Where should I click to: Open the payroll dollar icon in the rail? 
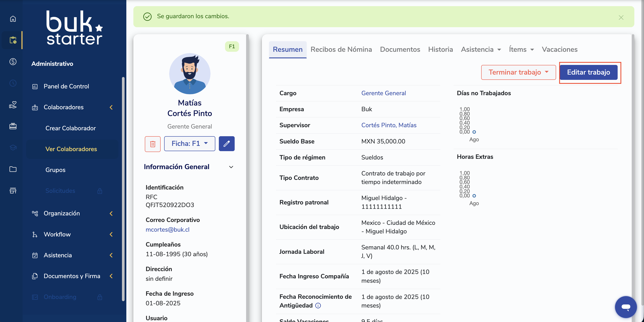[13, 62]
